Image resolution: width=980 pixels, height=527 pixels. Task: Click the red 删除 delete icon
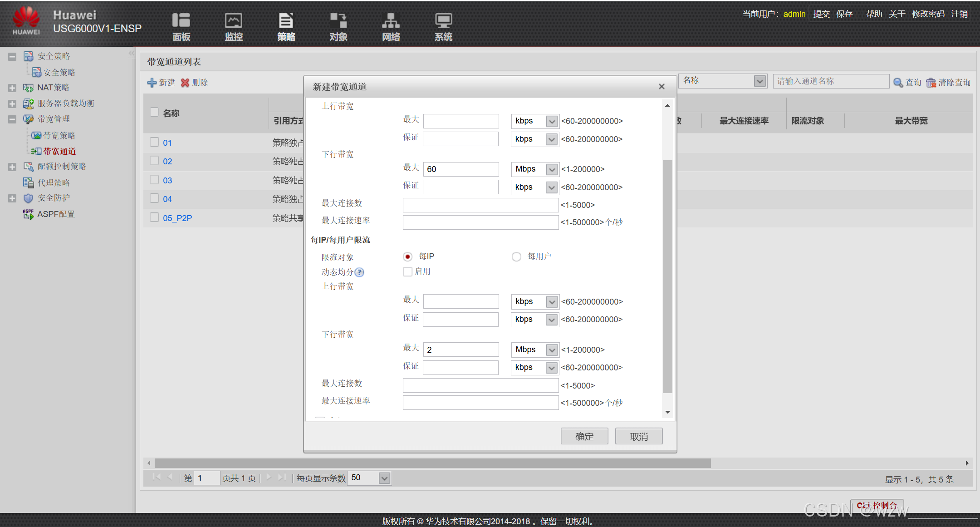pyautogui.click(x=185, y=83)
